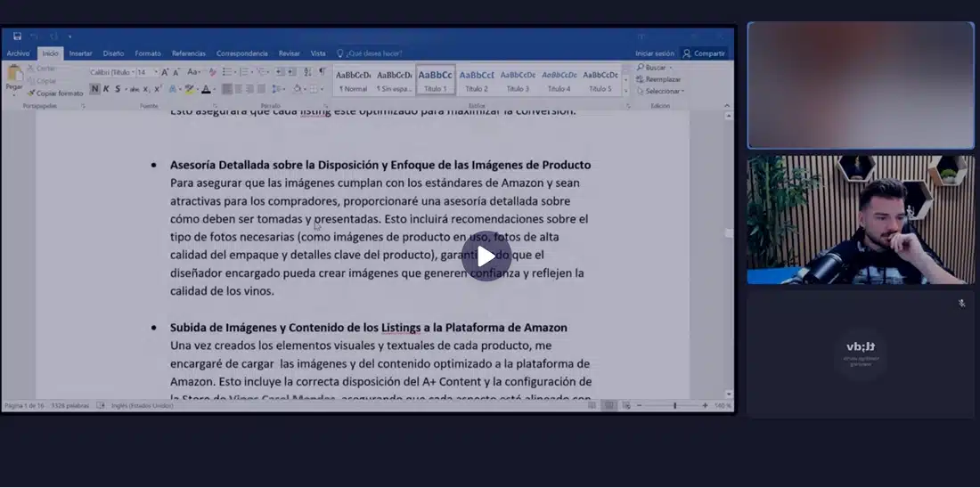The height and width of the screenshot is (488, 980).
Task: Decrease paragraph indent
Action: click(x=280, y=72)
